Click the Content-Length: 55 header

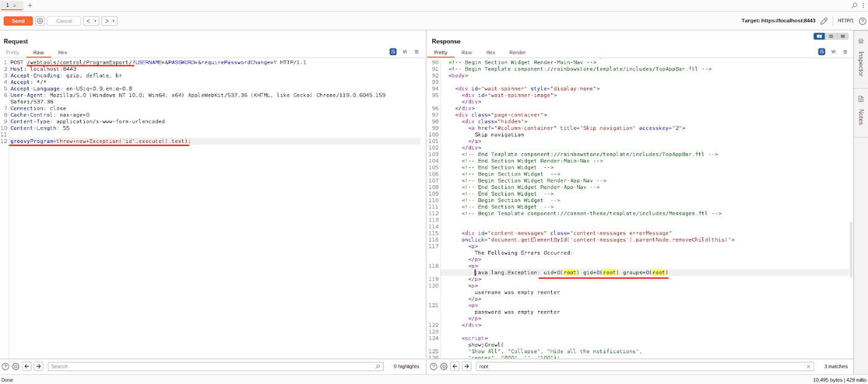coord(40,128)
